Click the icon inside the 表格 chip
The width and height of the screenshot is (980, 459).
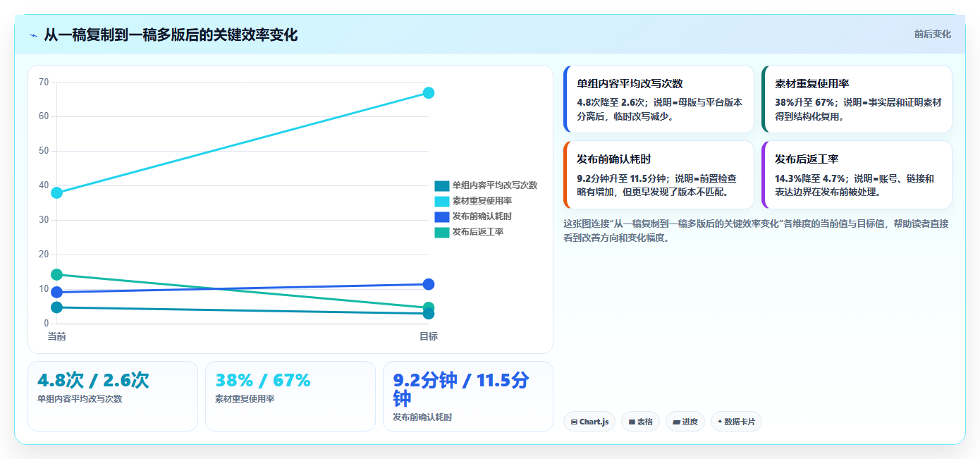tap(632, 422)
